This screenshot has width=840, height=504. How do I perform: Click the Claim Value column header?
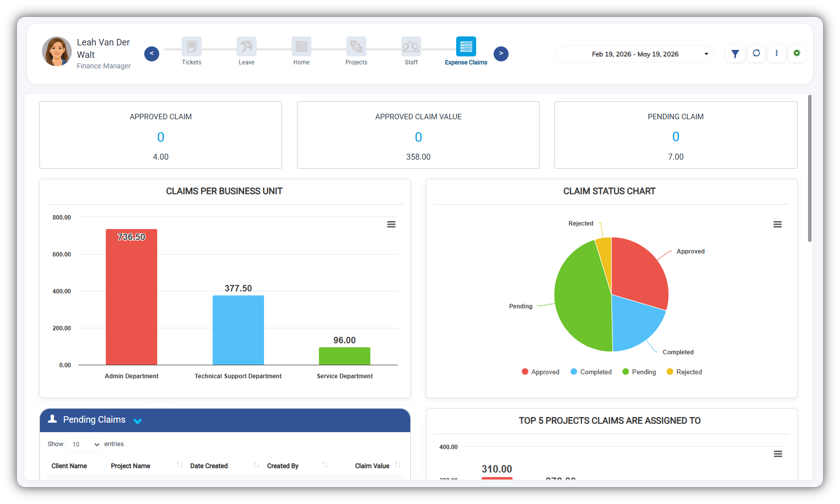(372, 466)
